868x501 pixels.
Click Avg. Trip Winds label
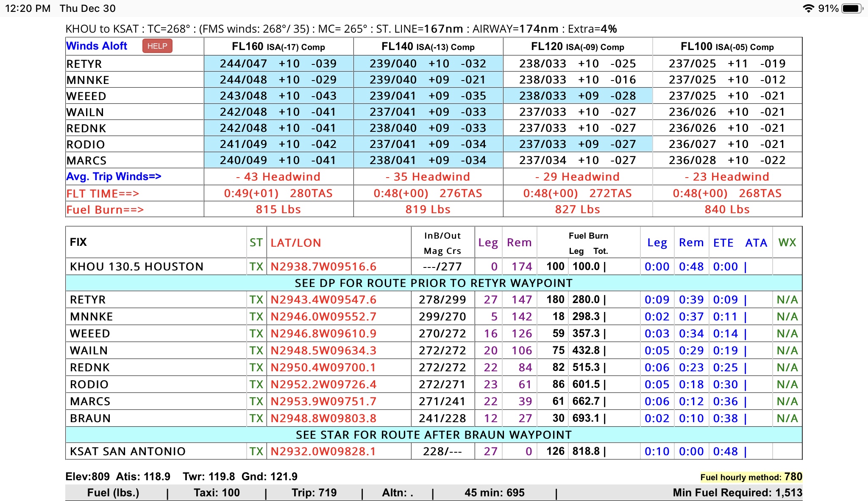(x=114, y=176)
